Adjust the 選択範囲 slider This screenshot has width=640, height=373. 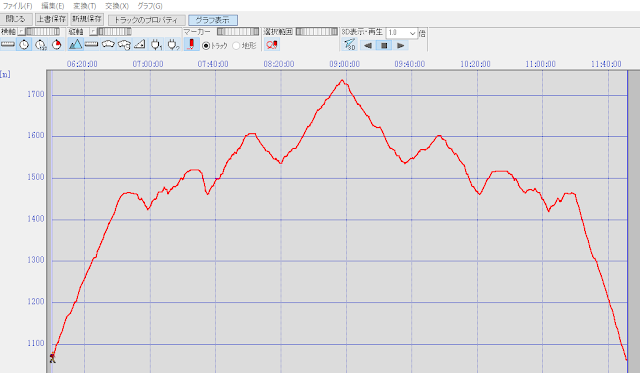pyautogui.click(x=317, y=32)
